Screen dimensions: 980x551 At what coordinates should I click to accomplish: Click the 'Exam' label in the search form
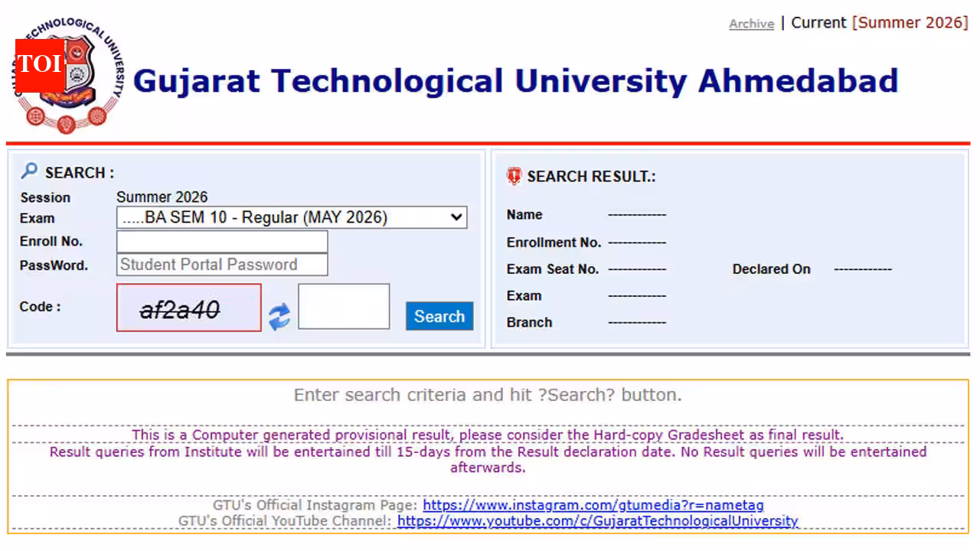click(37, 218)
